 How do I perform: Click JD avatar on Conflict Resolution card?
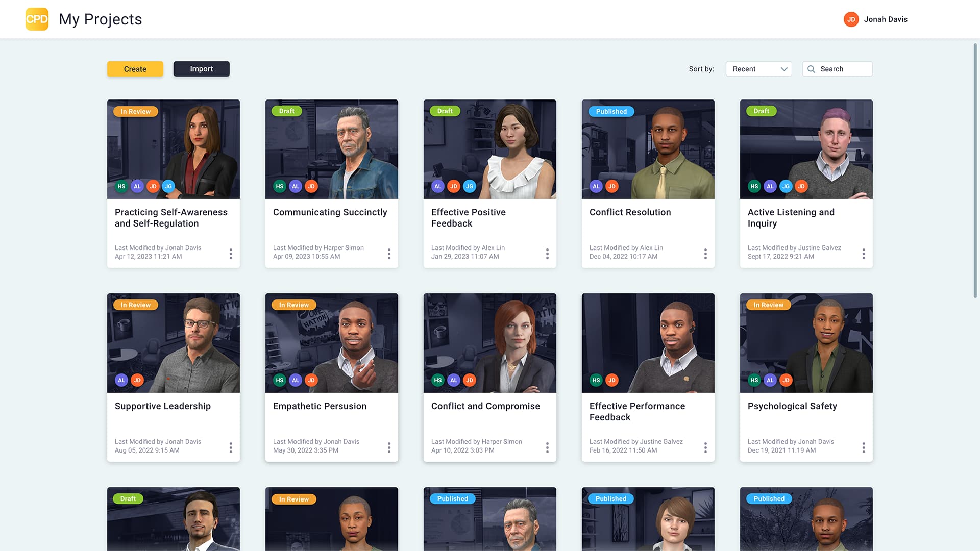[612, 186]
